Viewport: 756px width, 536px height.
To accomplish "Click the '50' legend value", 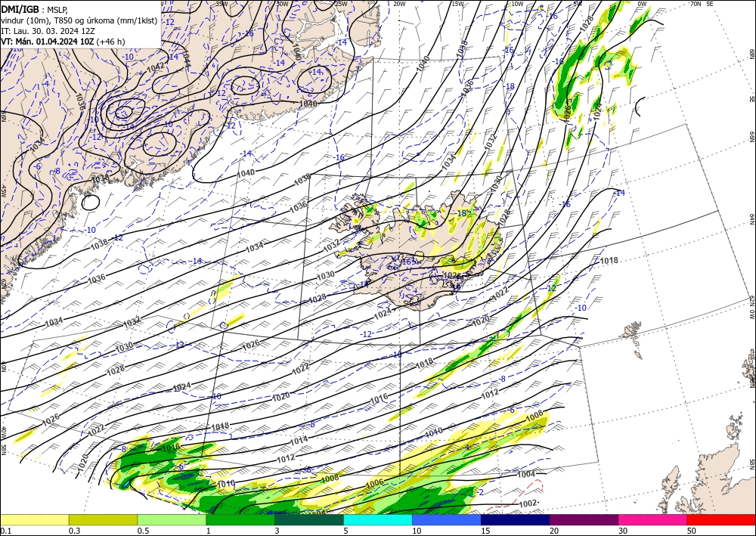I will tap(692, 531).
